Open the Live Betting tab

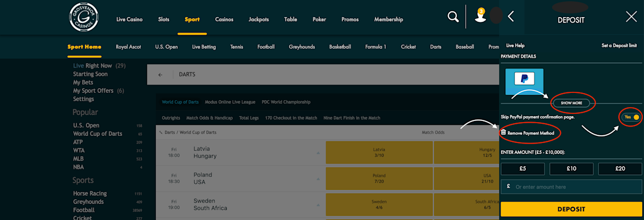[x=204, y=47]
